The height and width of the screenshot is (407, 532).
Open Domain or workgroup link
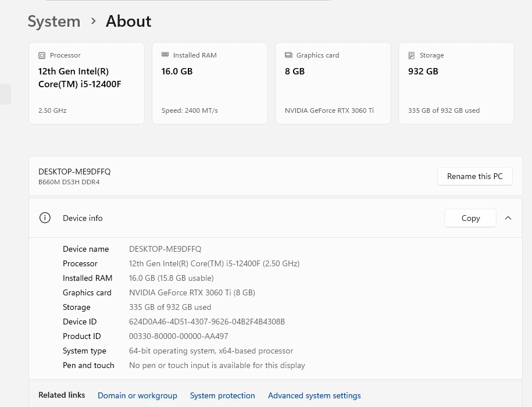[137, 395]
